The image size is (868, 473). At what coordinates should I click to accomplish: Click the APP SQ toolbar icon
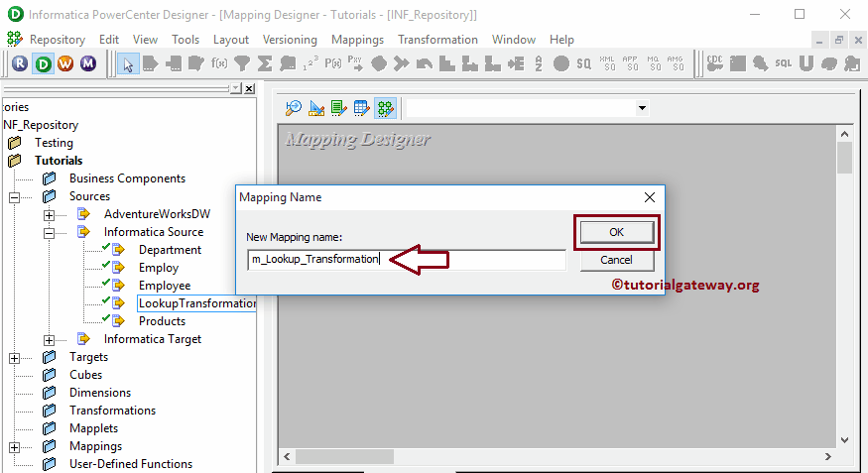630,63
